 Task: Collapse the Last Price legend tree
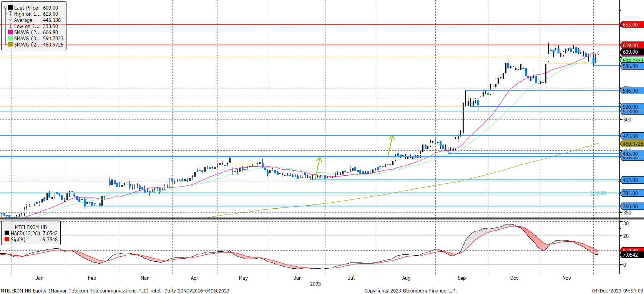coord(5,7)
